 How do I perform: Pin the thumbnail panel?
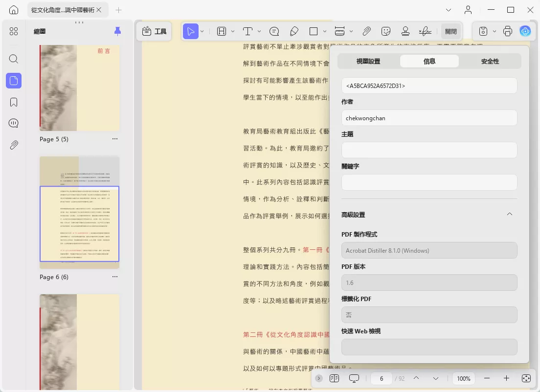click(117, 31)
